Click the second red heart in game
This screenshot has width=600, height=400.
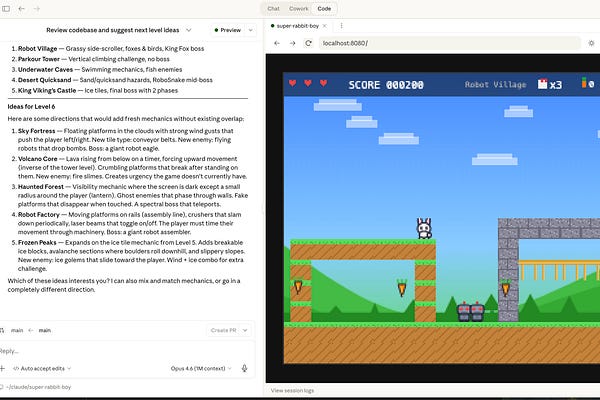(308, 83)
